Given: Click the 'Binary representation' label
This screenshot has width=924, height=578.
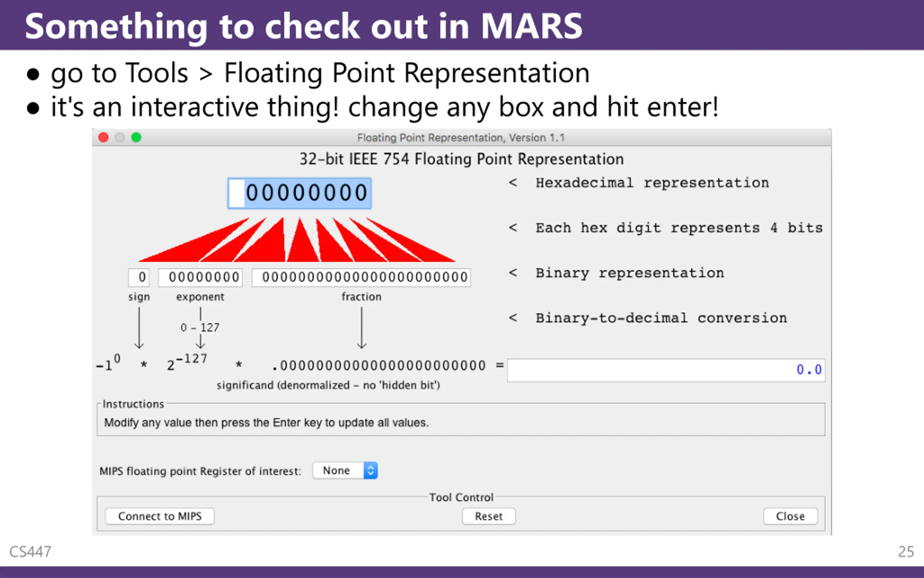Looking at the screenshot, I should tap(629, 273).
